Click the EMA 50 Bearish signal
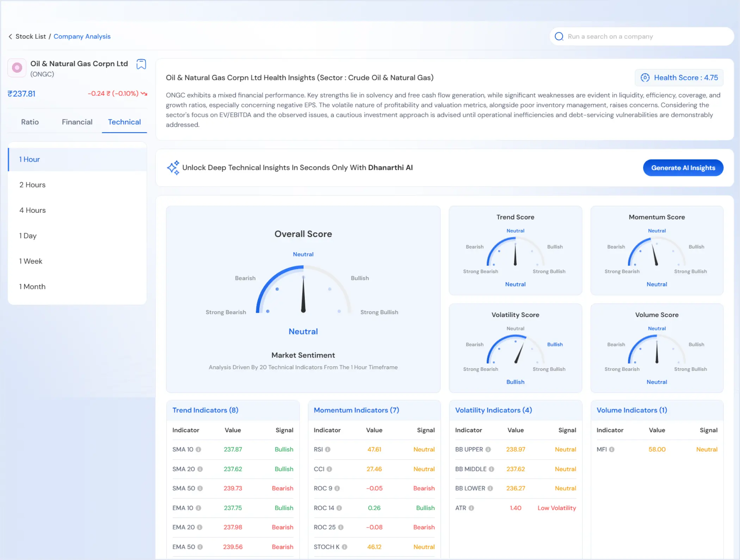Image resolution: width=740 pixels, height=560 pixels. (282, 547)
